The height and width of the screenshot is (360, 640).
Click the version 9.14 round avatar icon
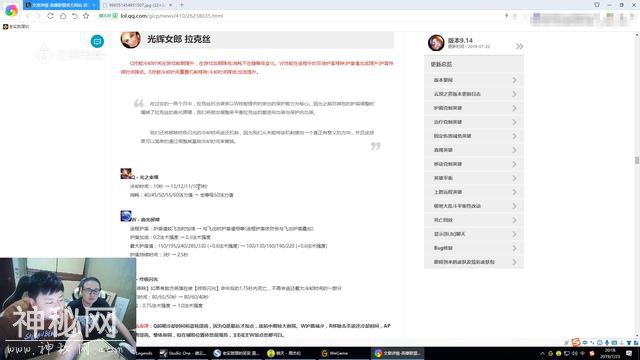tap(436, 43)
